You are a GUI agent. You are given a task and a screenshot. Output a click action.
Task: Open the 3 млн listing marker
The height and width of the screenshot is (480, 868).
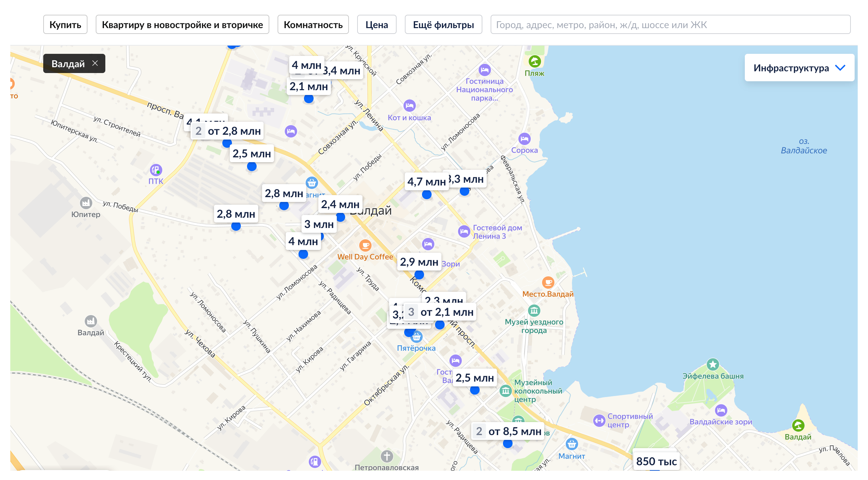pyautogui.click(x=319, y=225)
